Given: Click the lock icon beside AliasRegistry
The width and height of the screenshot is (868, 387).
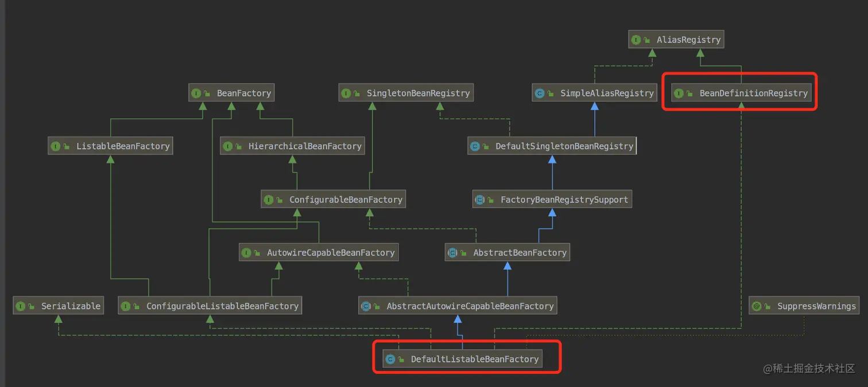Looking at the screenshot, I should [x=646, y=40].
